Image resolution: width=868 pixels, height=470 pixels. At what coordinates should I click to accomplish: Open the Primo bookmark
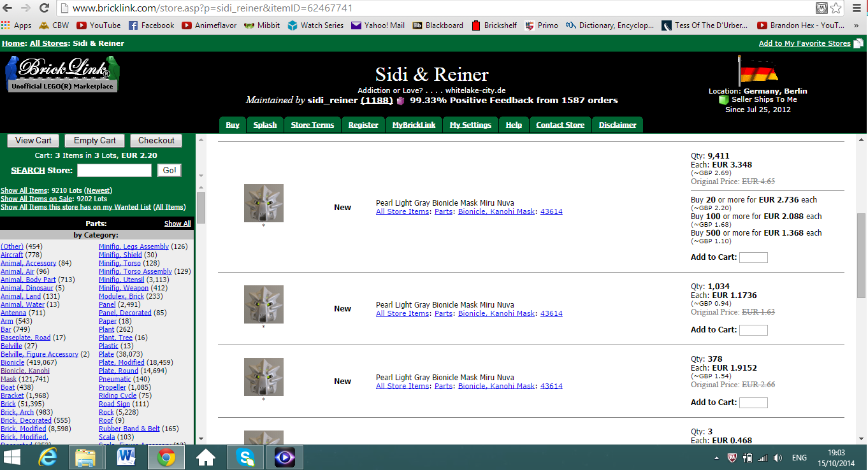click(541, 25)
